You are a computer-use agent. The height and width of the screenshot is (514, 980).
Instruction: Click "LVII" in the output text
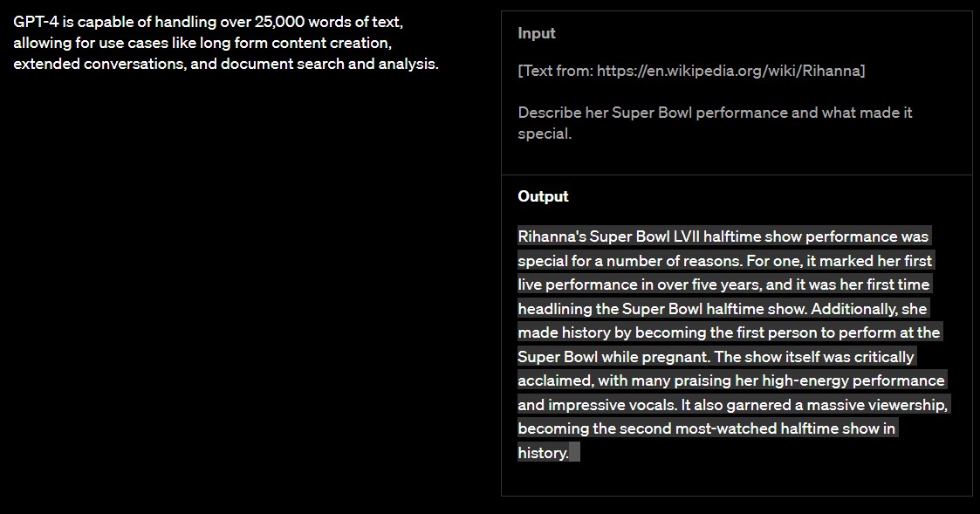pos(686,236)
